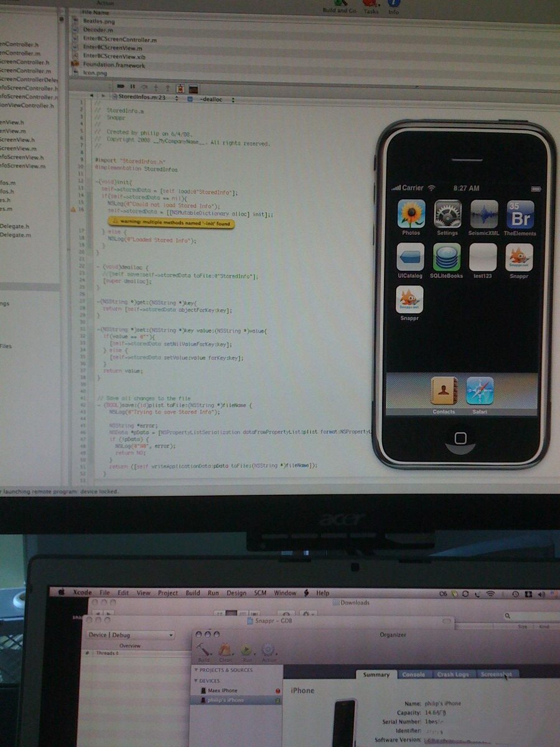This screenshot has height=747, width=560.
Task: Click the debugger Step Over icon
Action: click(x=144, y=88)
